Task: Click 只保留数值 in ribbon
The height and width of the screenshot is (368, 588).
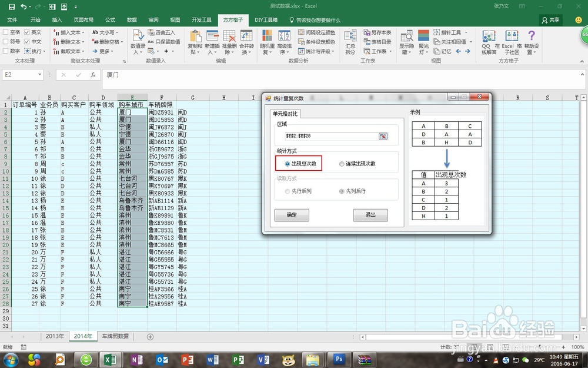Action: point(164,42)
